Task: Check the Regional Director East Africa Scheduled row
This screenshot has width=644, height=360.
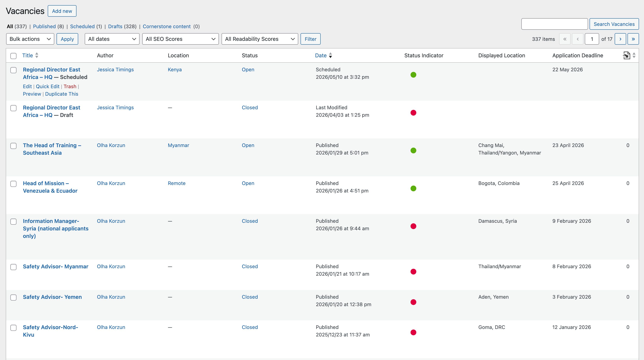Action: (x=13, y=70)
